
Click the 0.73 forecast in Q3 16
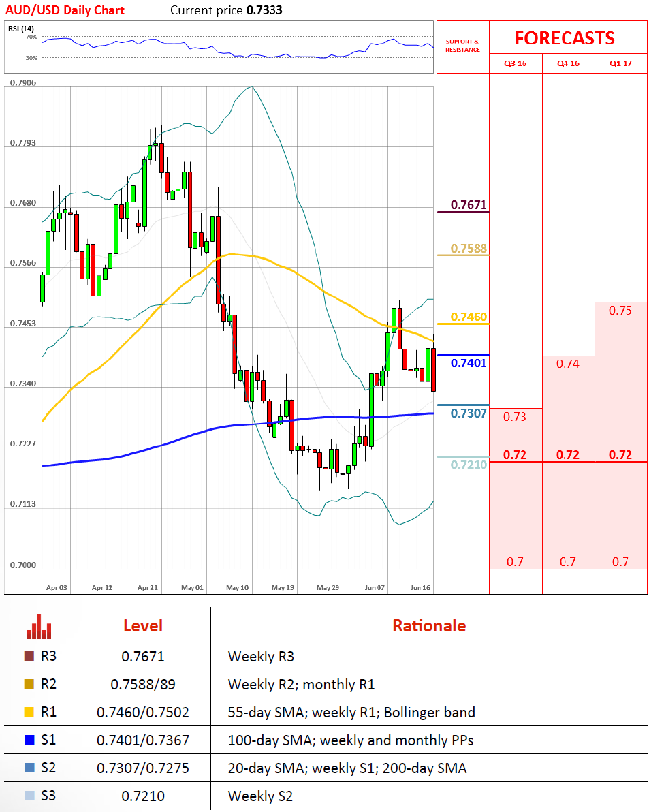click(515, 416)
